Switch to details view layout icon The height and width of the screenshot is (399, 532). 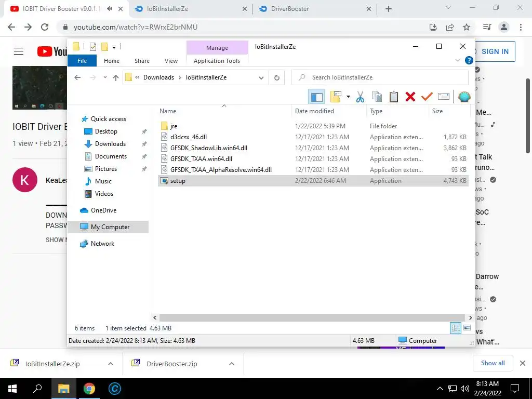[x=456, y=328]
